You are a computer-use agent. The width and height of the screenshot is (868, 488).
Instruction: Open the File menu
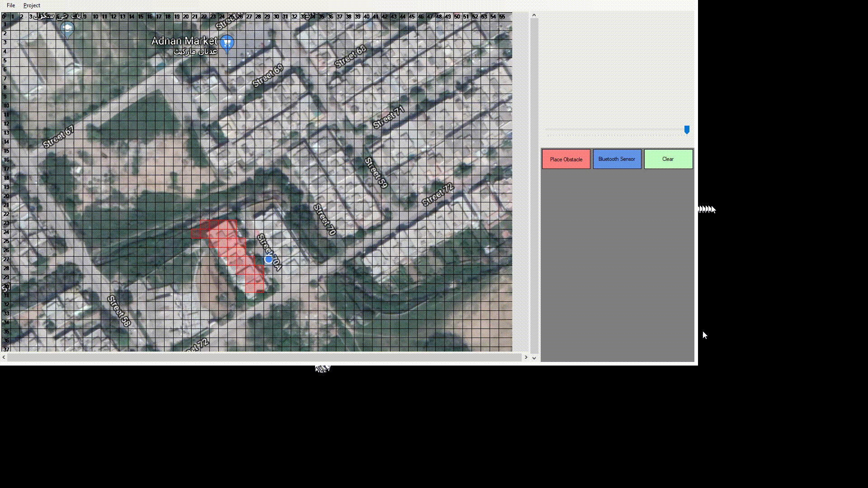pyautogui.click(x=10, y=5)
